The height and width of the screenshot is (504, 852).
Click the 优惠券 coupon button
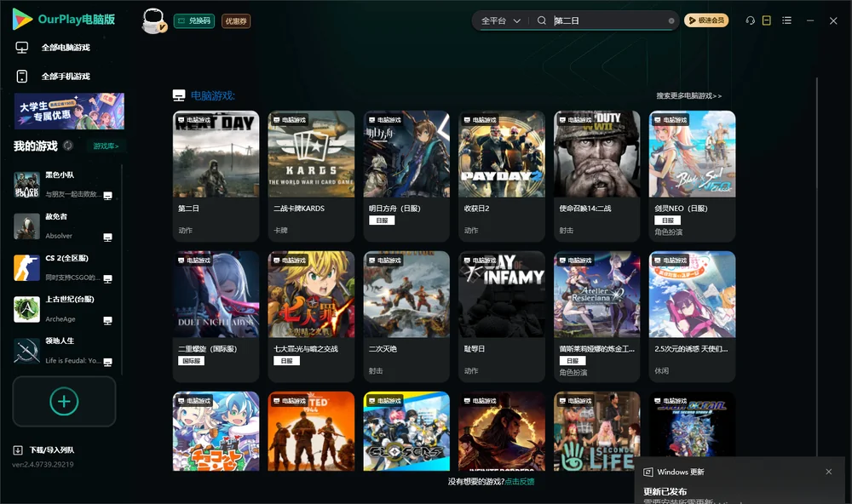click(x=236, y=21)
